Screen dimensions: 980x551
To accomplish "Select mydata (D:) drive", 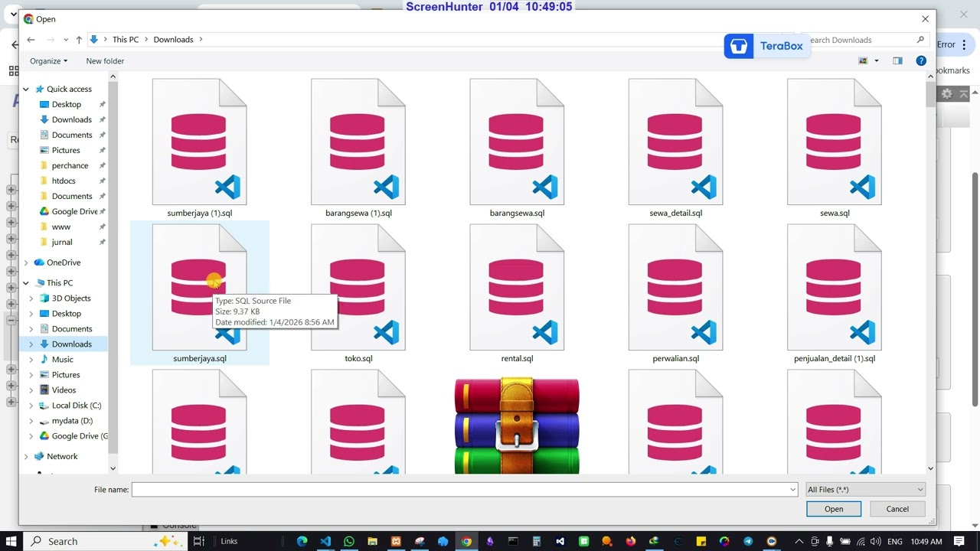I will [x=72, y=421].
